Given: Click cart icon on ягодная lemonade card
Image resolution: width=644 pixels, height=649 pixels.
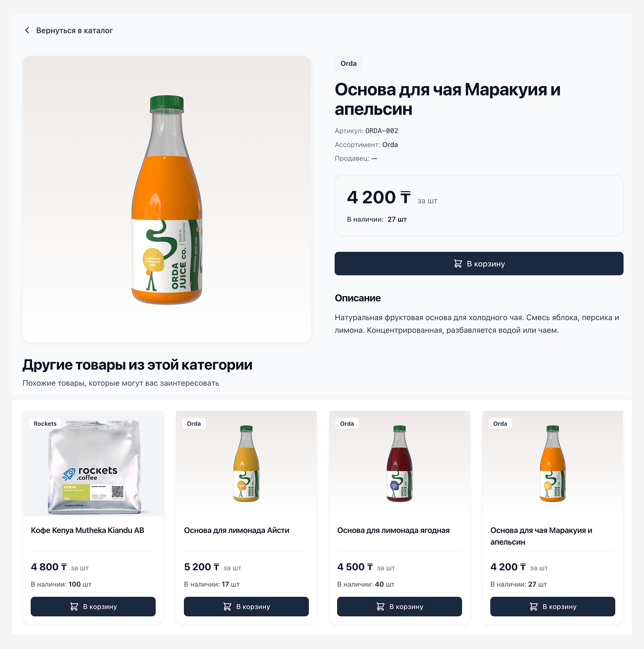Looking at the screenshot, I should pyautogui.click(x=381, y=607).
